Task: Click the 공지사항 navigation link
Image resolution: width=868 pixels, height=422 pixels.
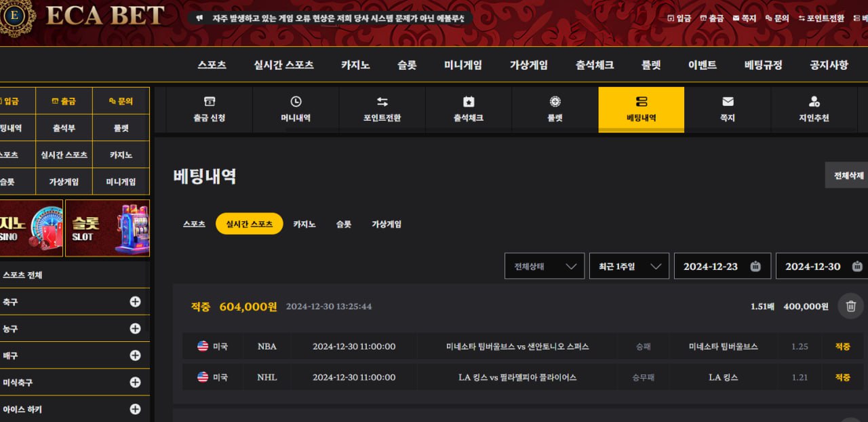Action: [829, 65]
